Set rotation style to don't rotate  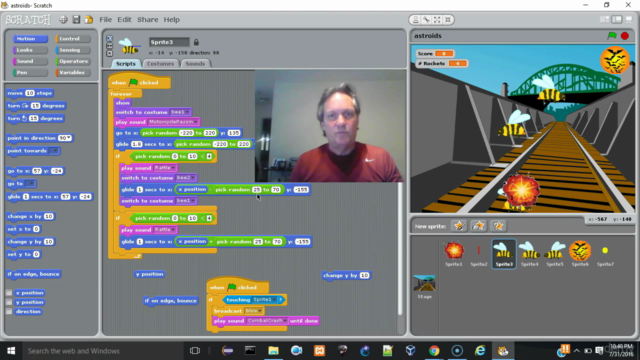pos(109,53)
